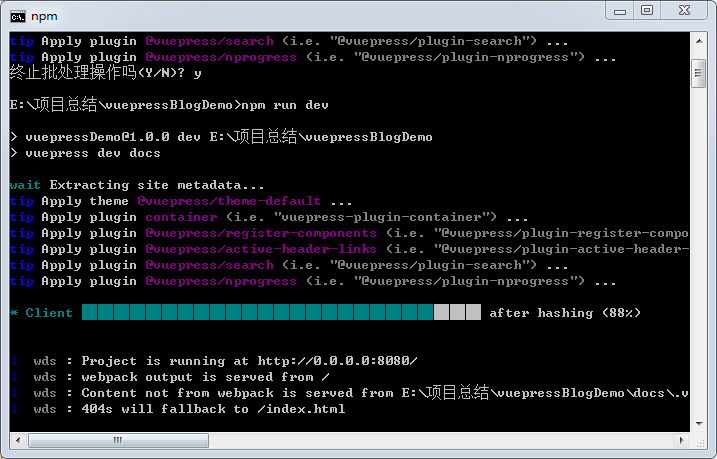Click the horizontal scrollbar thumb
This screenshot has height=459, width=717.
118,440
